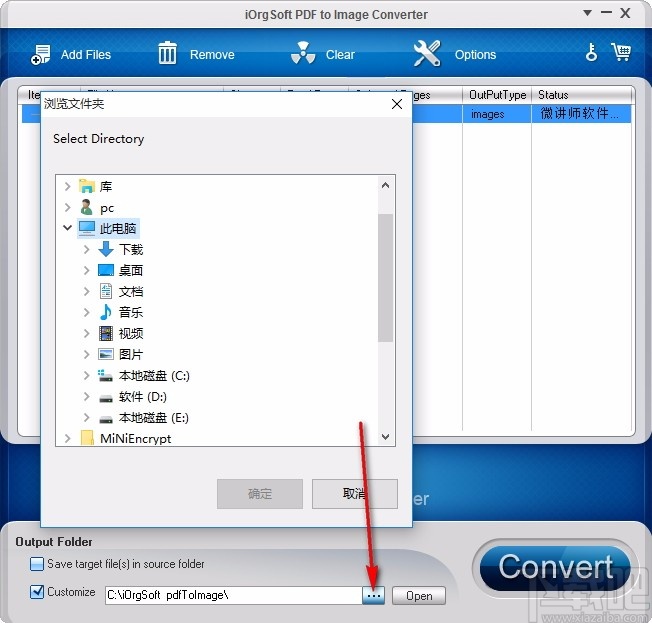Expand the pc tree node
This screenshot has height=623, width=652.
click(67, 207)
